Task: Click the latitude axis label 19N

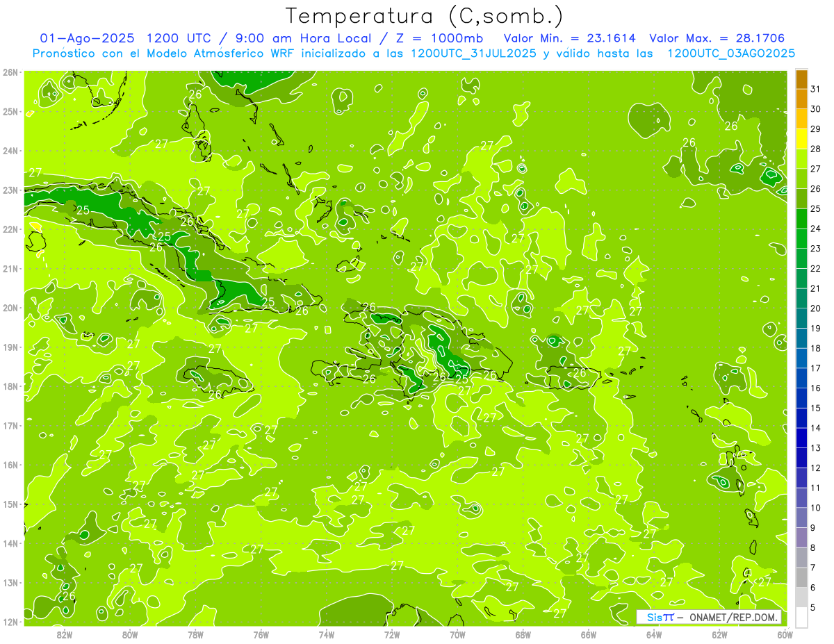Action: [x=10, y=347]
